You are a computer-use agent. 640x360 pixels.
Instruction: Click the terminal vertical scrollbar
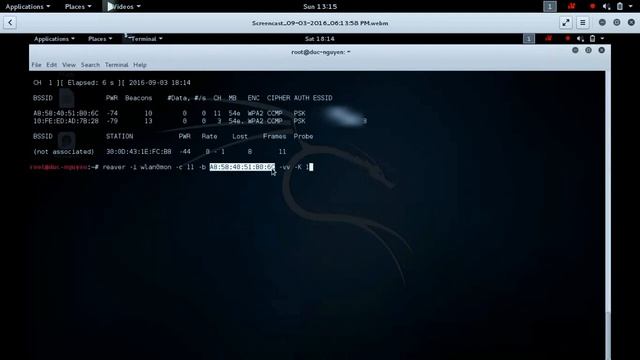[x=608, y=216]
